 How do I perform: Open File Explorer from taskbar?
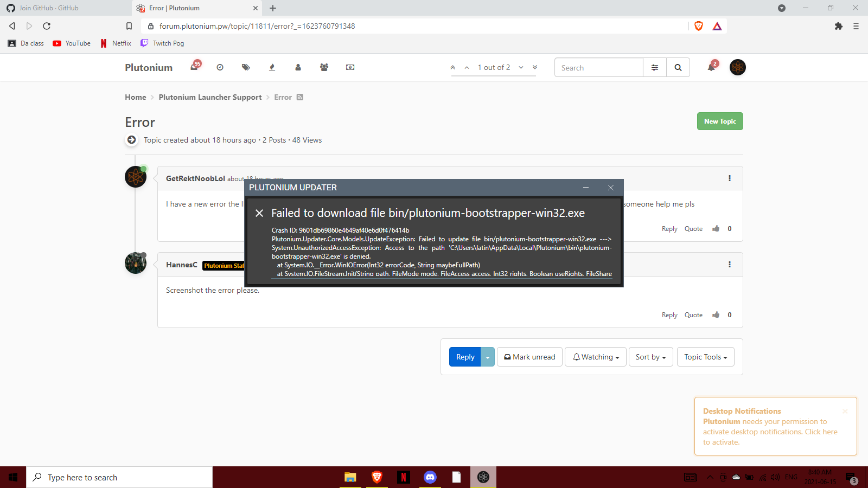click(350, 477)
